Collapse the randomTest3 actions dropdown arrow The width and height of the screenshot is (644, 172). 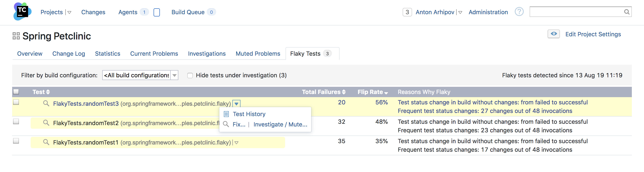[x=236, y=104]
